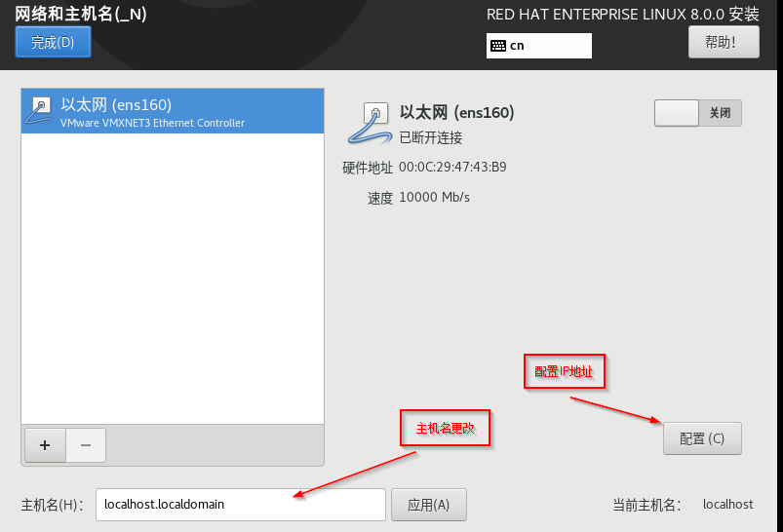Click the 主机名 hostname input field
The height and width of the screenshot is (532, 783).
(x=240, y=505)
